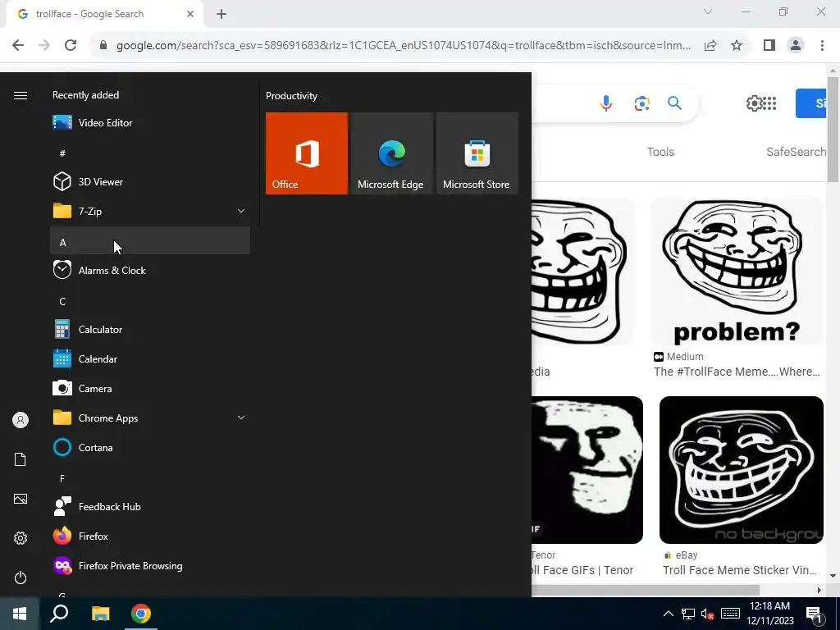Open a new Chrome tab
Image resolution: width=840 pixels, height=630 pixels.
(221, 15)
